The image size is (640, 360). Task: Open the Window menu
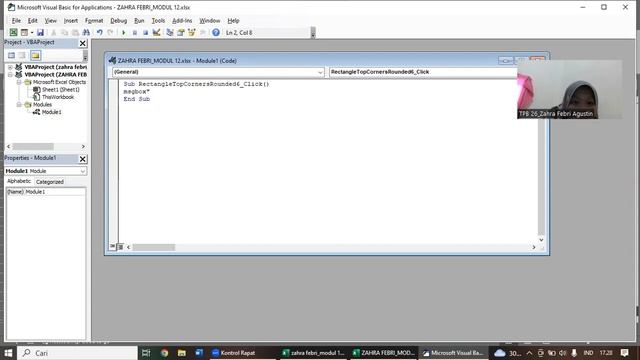point(209,20)
